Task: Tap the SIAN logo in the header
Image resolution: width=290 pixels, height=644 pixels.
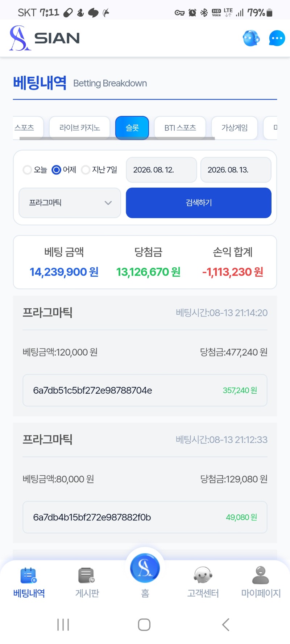Action: pos(44,38)
